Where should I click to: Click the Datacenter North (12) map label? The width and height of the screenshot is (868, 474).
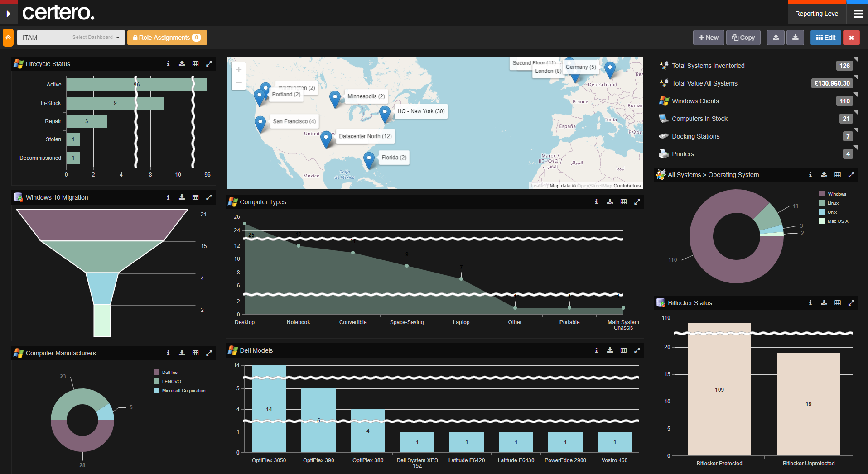point(365,136)
